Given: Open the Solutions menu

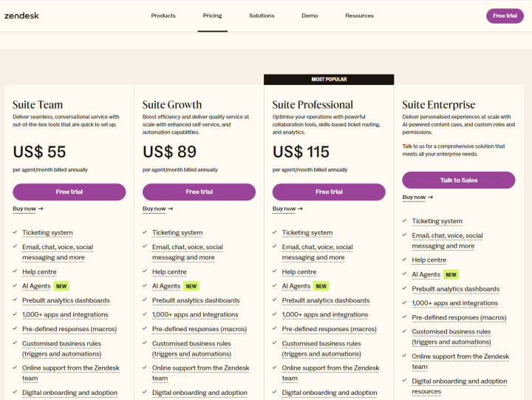Looking at the screenshot, I should (x=262, y=16).
